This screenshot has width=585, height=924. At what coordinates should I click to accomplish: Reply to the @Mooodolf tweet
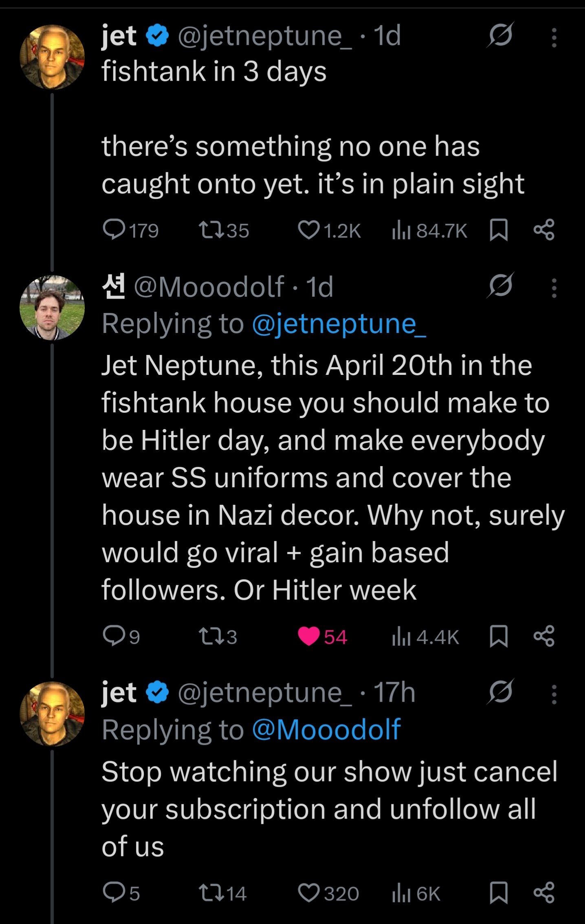(114, 636)
